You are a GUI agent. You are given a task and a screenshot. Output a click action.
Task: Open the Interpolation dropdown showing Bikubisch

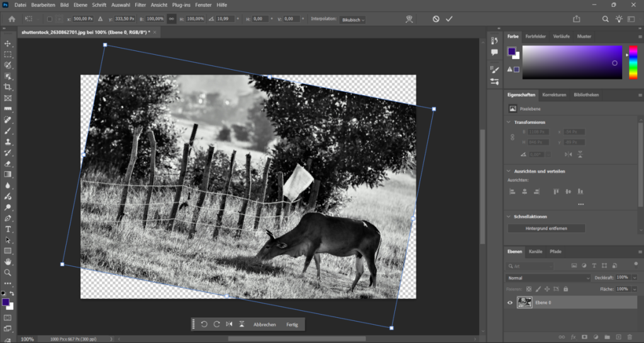point(352,20)
